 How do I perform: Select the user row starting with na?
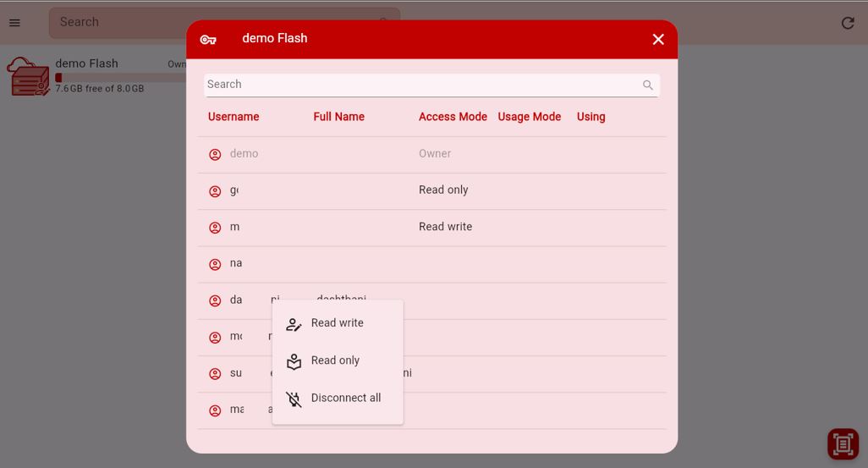[236, 263]
